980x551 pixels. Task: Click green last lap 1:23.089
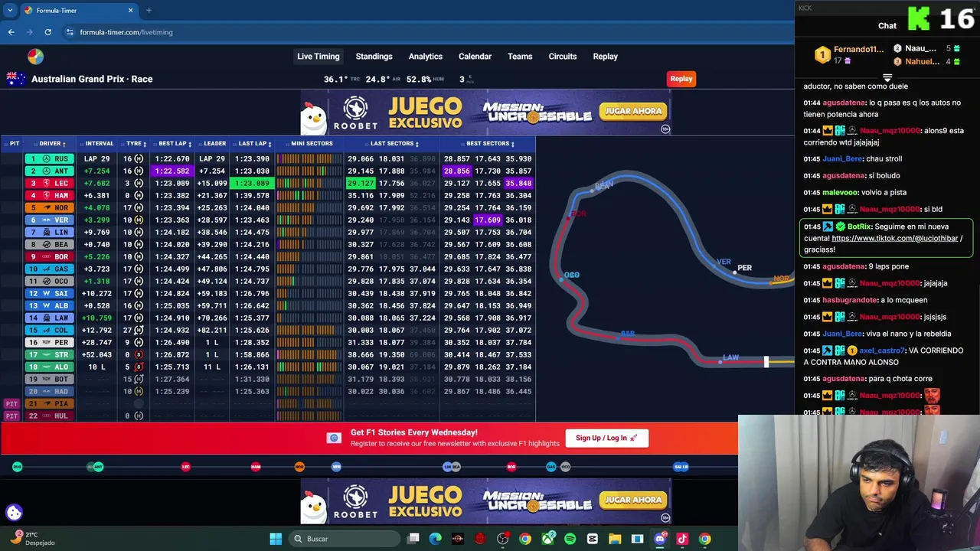point(251,183)
